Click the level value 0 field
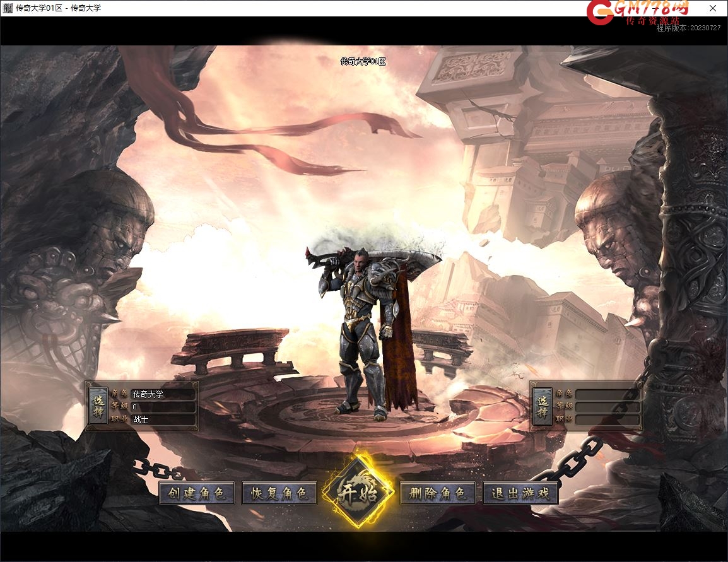The height and width of the screenshot is (562, 728). tap(163, 407)
